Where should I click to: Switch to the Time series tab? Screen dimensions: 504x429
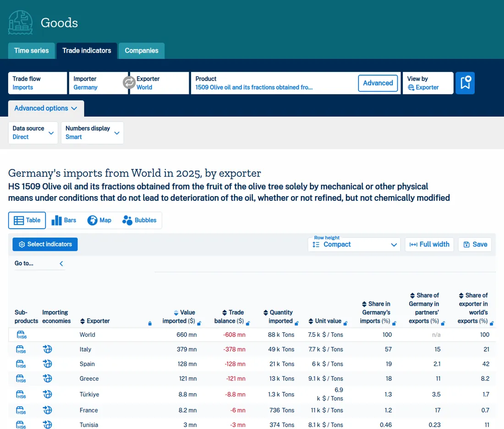click(x=32, y=51)
